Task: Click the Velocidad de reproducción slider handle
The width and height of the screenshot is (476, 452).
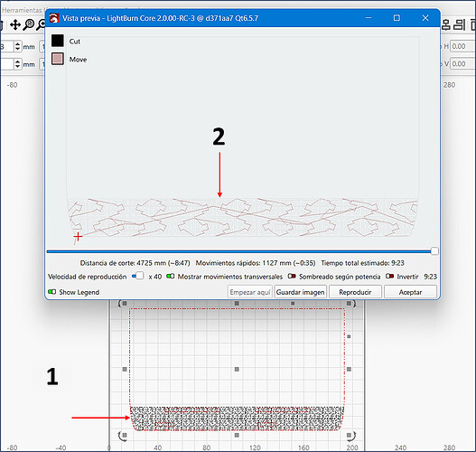Action: click(x=140, y=276)
